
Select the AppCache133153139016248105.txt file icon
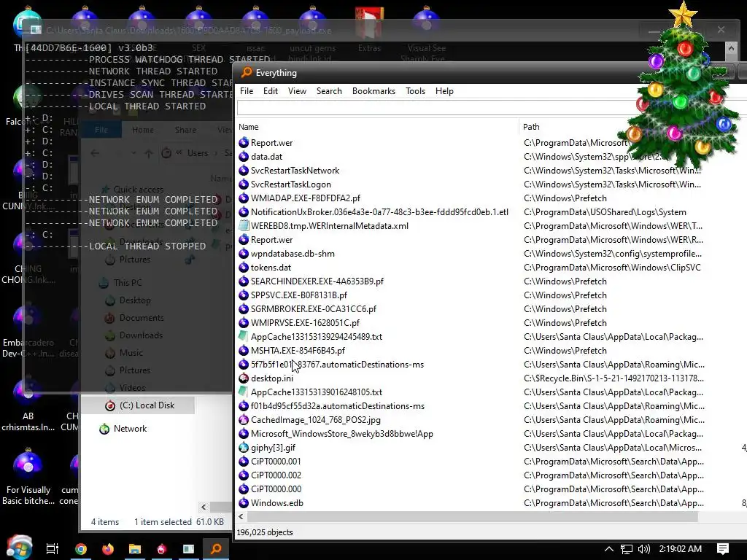244,392
